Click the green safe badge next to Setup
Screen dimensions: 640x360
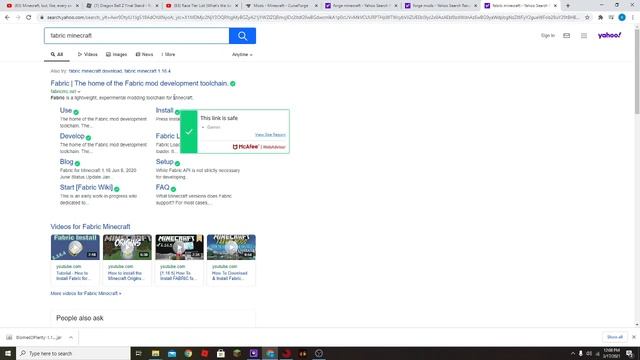pyautogui.click(x=177, y=164)
